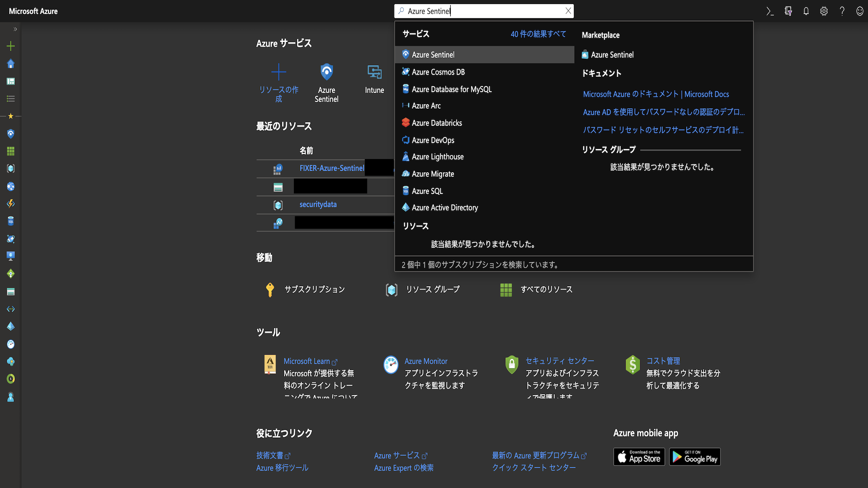Open Cloud Shell from top bar
This screenshot has width=868, height=488.
(770, 11)
